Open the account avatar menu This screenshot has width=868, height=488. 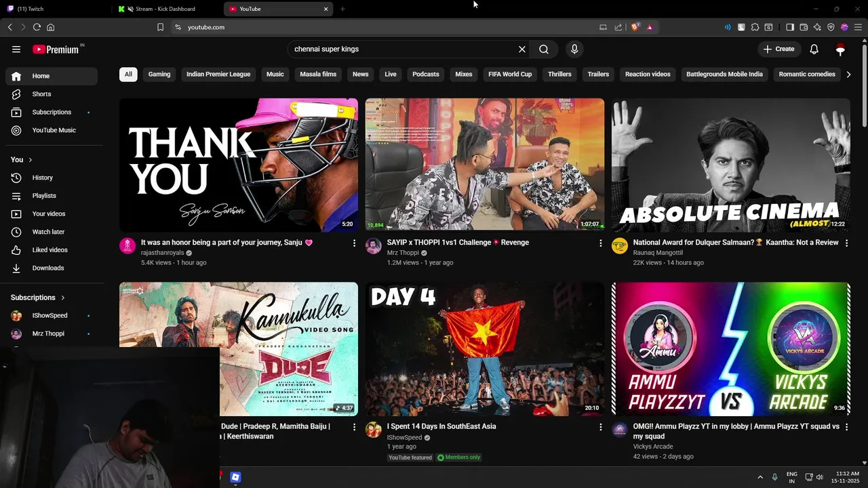[x=841, y=49]
